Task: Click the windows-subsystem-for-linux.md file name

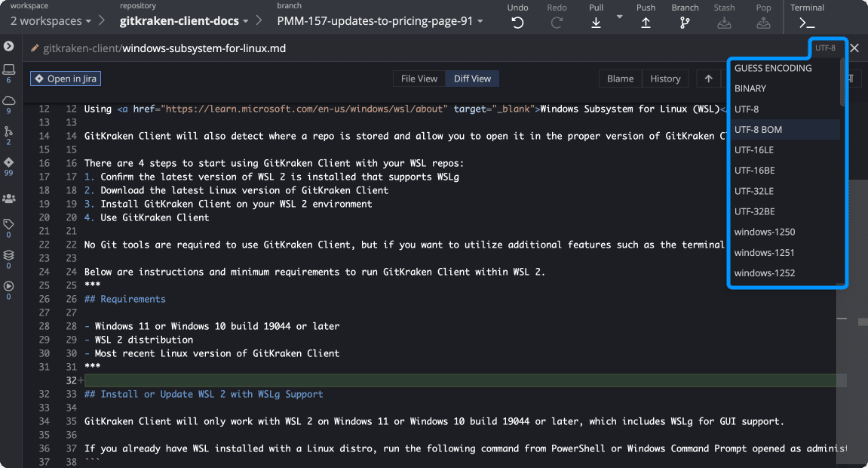Action: click(204, 48)
